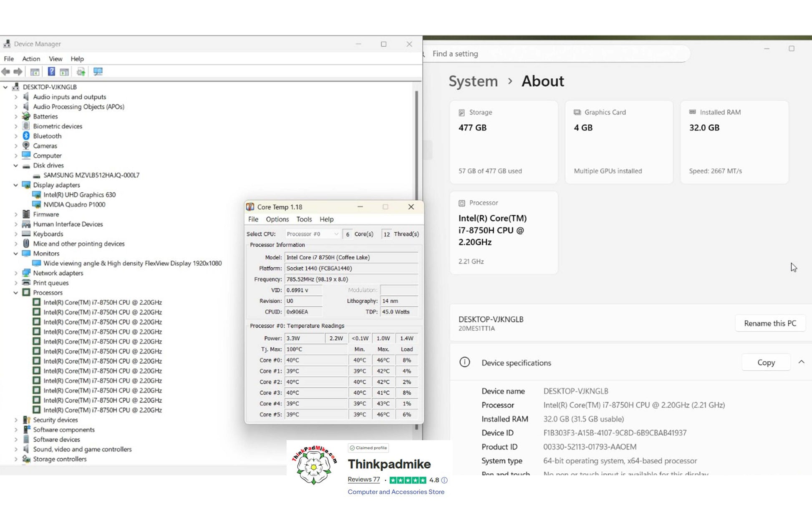This screenshot has width=812, height=510.
Task: Collapse the Display adapters node
Action: coord(16,185)
